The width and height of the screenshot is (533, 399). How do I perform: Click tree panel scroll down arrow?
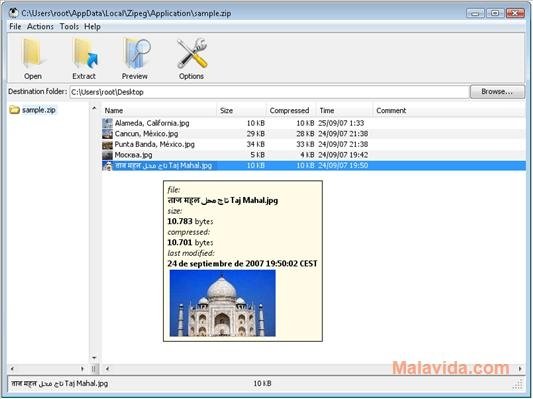point(94,358)
